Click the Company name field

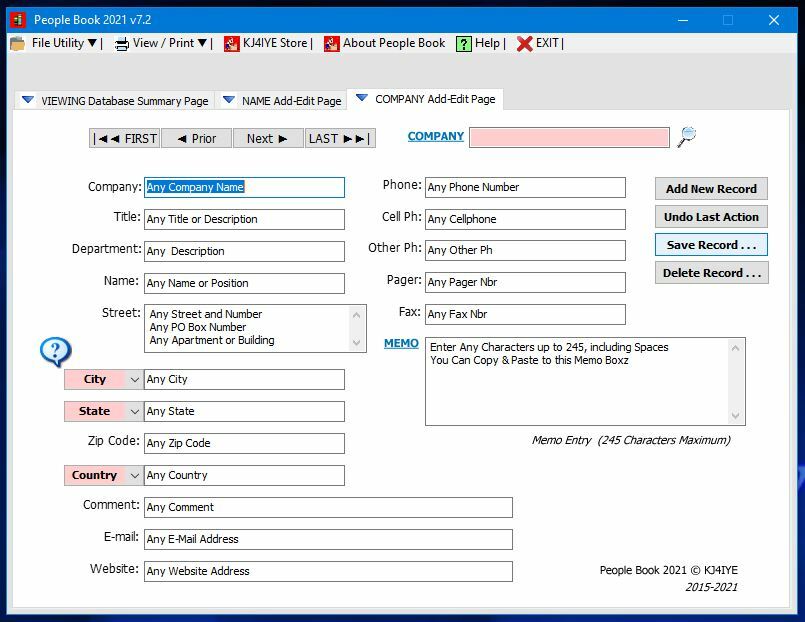(244, 187)
